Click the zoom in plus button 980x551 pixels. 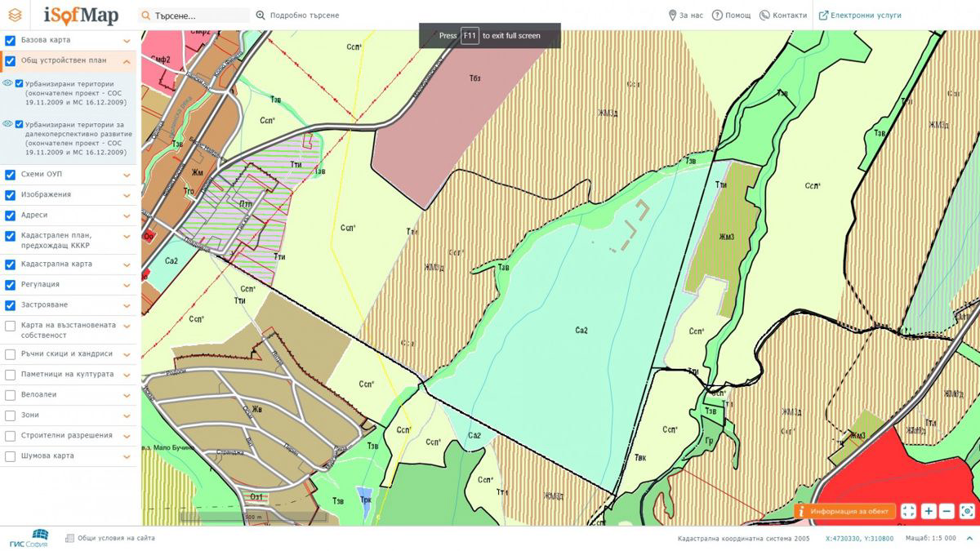pos(929,512)
